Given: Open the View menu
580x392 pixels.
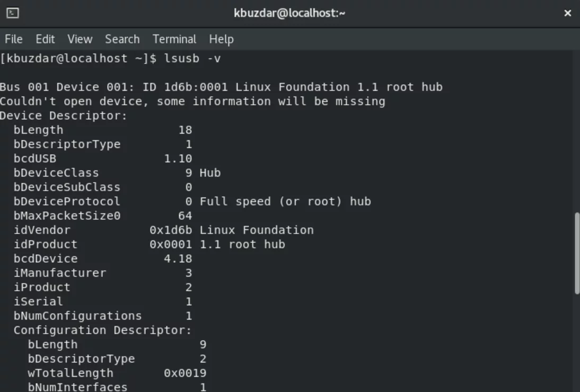Looking at the screenshot, I should pos(80,39).
